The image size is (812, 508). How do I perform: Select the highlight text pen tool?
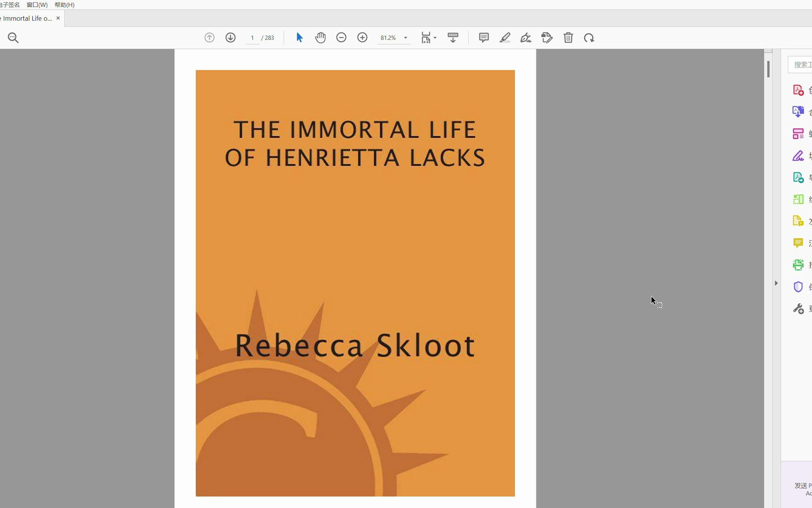pos(505,37)
